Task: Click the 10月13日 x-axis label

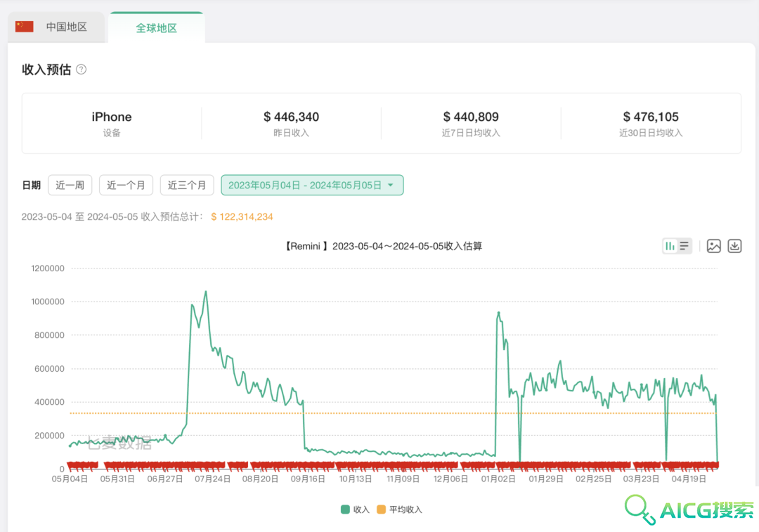Action: (x=356, y=479)
